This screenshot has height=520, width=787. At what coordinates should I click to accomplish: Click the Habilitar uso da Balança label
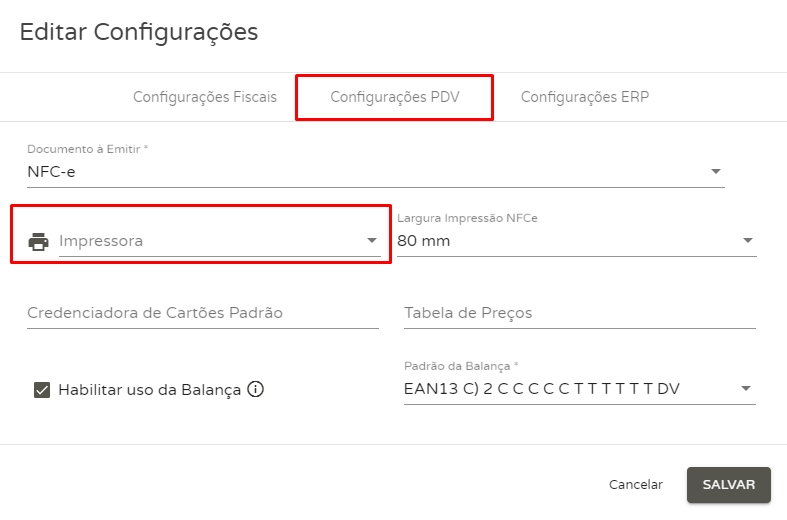coord(150,390)
